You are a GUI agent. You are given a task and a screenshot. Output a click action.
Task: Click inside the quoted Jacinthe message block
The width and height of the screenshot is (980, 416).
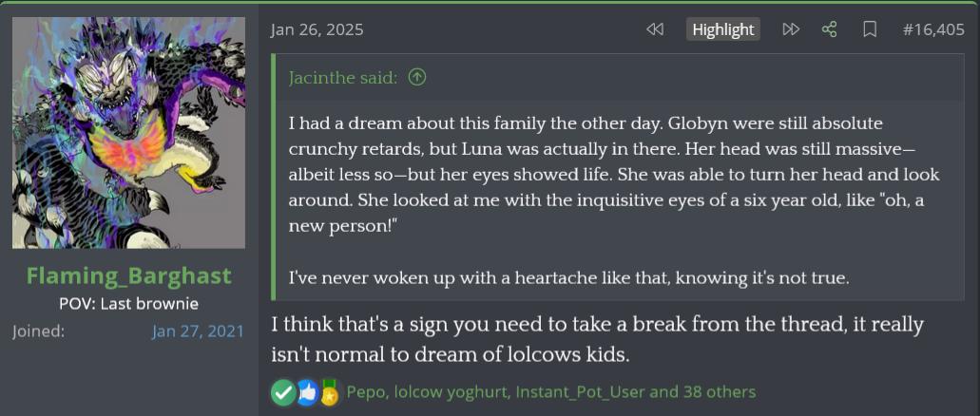tap(613, 199)
